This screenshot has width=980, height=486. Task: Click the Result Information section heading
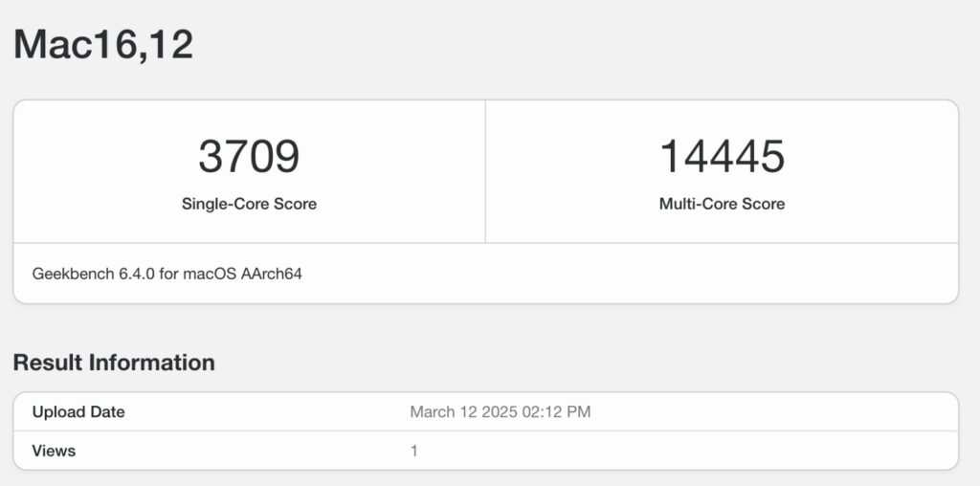(x=114, y=363)
